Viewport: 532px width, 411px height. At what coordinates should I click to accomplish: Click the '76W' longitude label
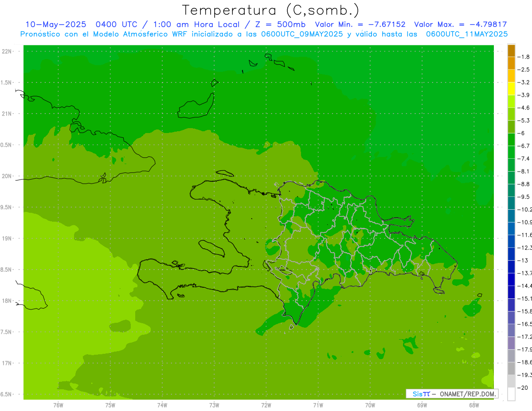click(58, 405)
